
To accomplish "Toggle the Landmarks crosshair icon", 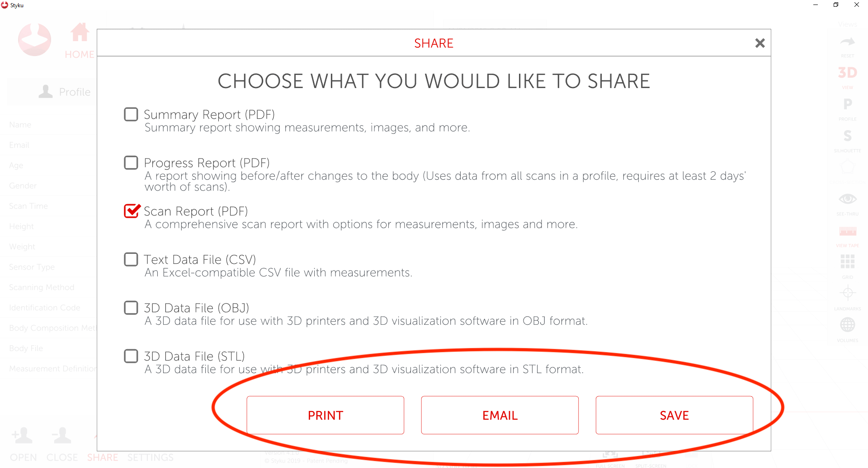I will pos(847,293).
